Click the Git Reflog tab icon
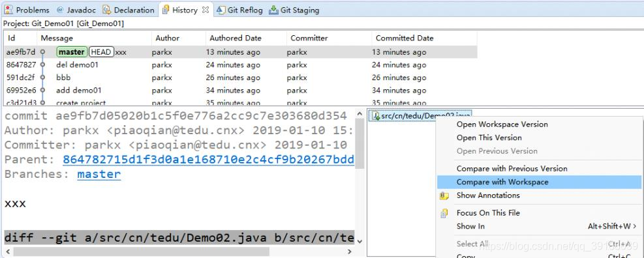The height and width of the screenshot is (258, 644). pyautogui.click(x=221, y=10)
